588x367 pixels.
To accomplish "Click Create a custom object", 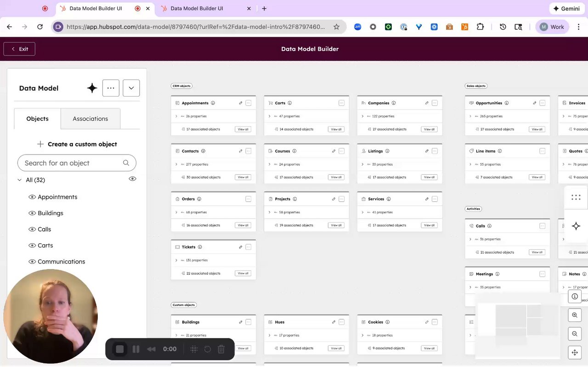I will click(x=77, y=144).
